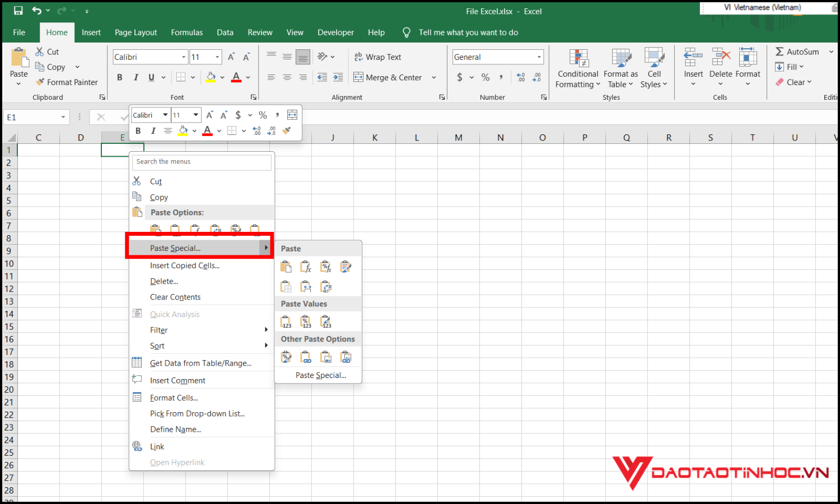Viewport: 840px width, 504px height.
Task: Switch to the Formulas ribbon tab
Action: tap(186, 32)
